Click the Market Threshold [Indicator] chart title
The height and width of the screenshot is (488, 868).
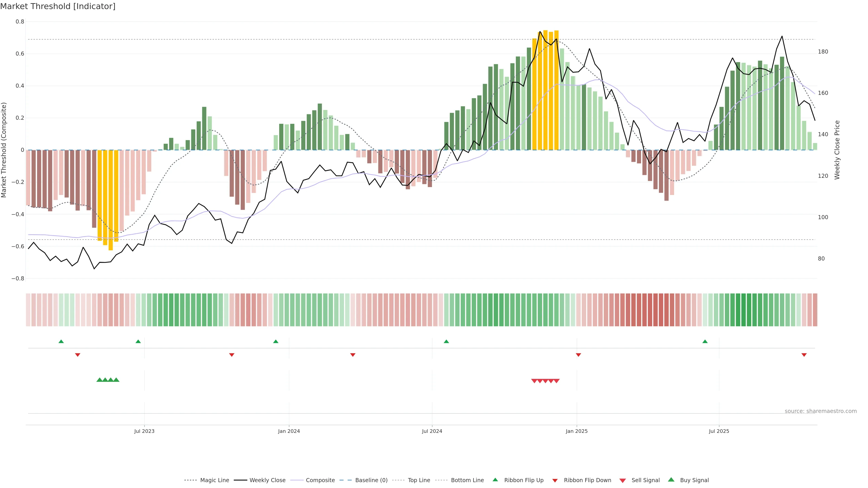(58, 6)
